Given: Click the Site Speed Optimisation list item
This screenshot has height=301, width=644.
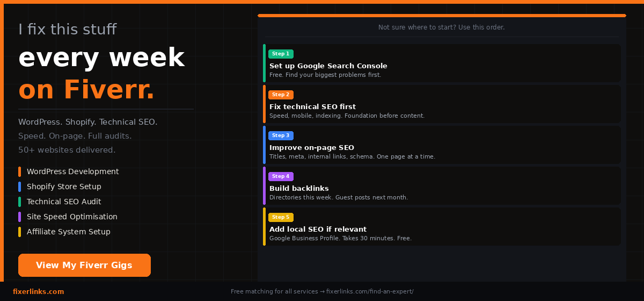Looking at the screenshot, I should pos(72,217).
